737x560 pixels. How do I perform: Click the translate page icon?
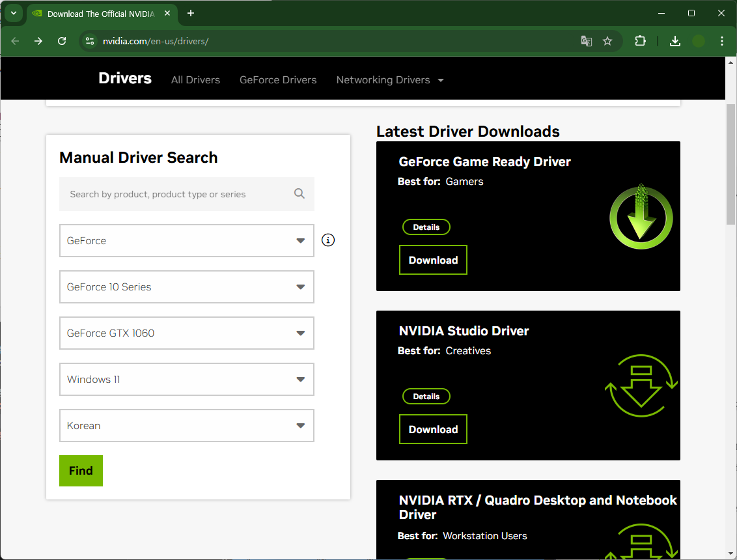click(586, 42)
